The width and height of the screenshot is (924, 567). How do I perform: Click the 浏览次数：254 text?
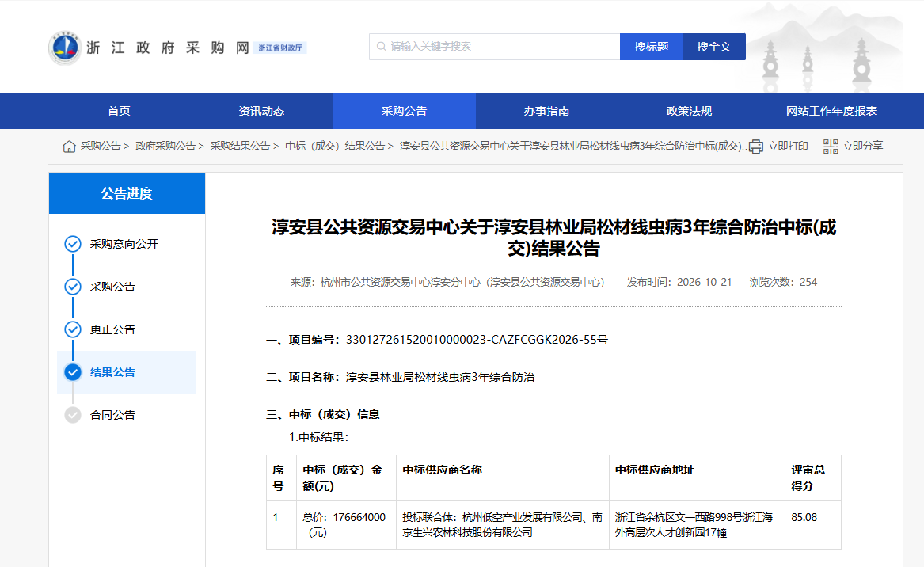[783, 283]
